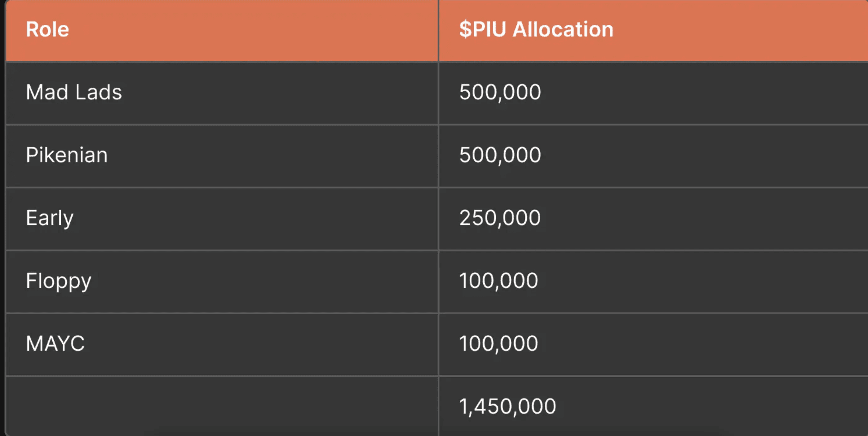Click the empty cell beside the total
Screen dimensions: 868x436
tap(222, 406)
